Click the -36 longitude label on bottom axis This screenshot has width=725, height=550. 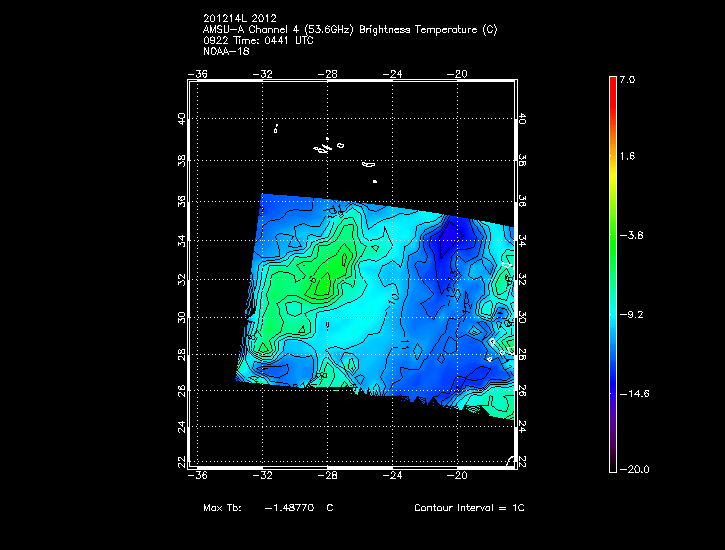(200, 476)
